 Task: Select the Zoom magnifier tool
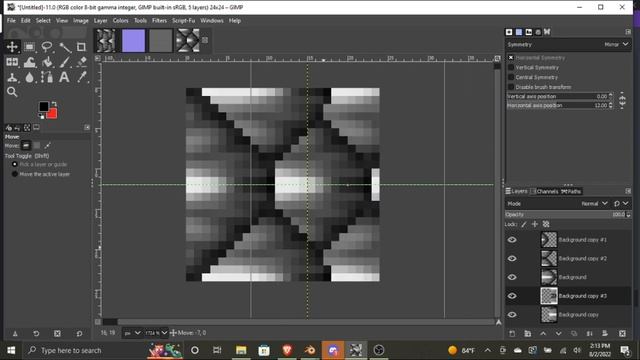[12, 92]
